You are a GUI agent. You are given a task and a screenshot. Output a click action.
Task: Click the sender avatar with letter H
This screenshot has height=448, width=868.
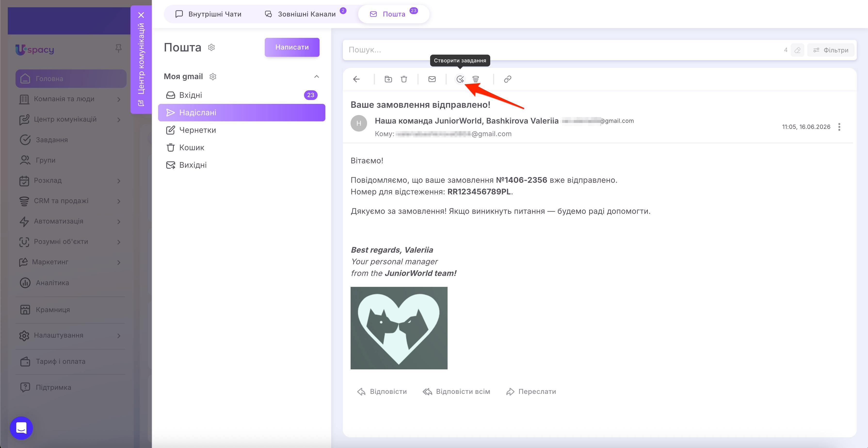point(359,123)
